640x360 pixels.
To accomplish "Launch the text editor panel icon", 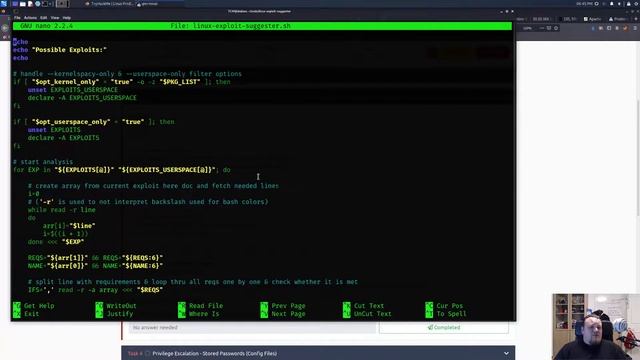I will [x=30, y=4].
